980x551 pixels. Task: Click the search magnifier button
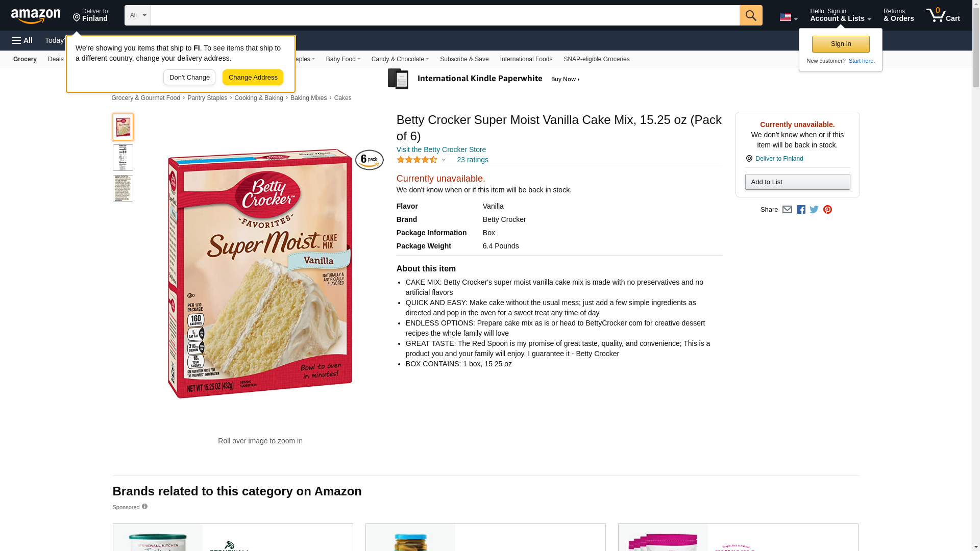pyautogui.click(x=751, y=15)
